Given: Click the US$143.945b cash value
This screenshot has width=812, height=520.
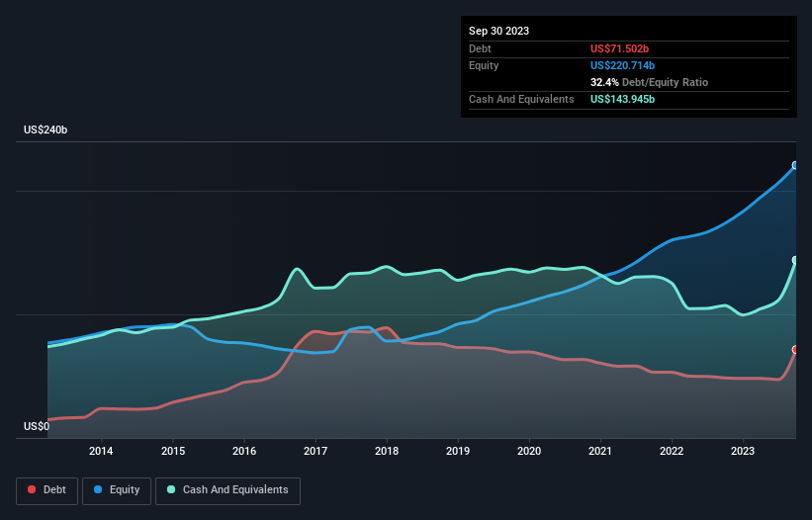Looking at the screenshot, I should [x=622, y=99].
